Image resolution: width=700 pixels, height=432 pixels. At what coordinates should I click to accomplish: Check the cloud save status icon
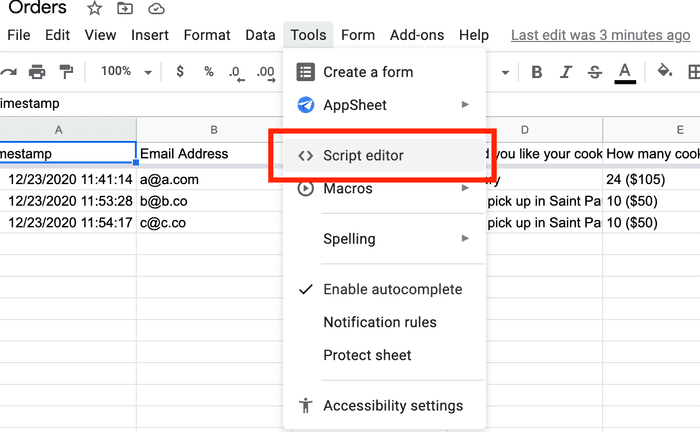point(156,9)
